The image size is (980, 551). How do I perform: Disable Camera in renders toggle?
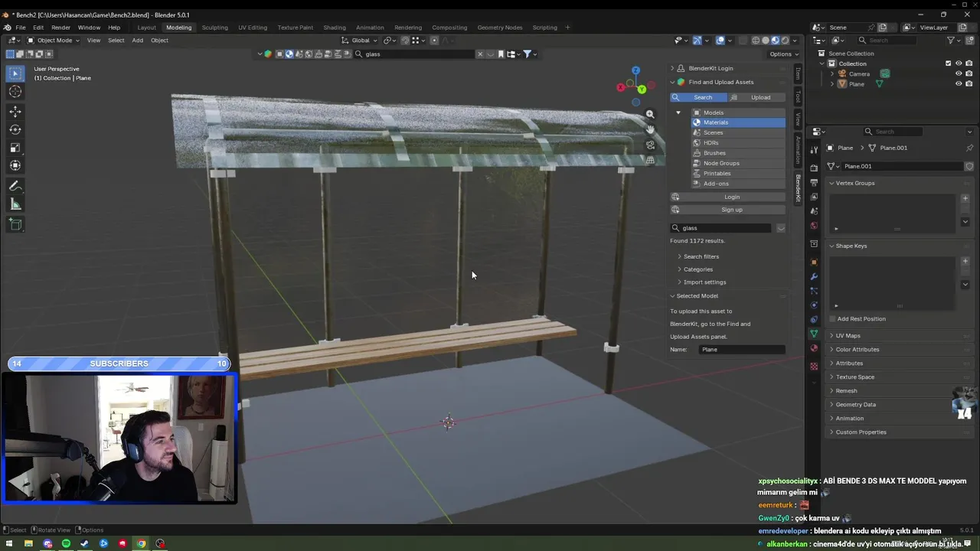pos(969,74)
